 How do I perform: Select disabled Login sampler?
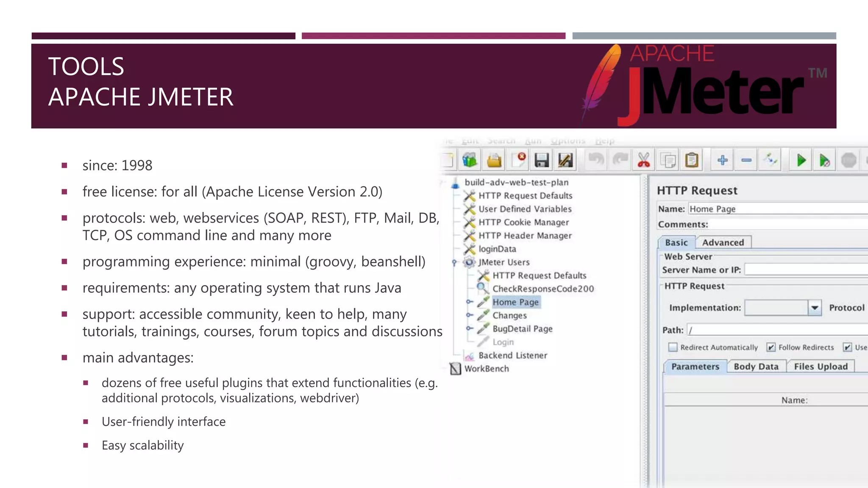[503, 342]
